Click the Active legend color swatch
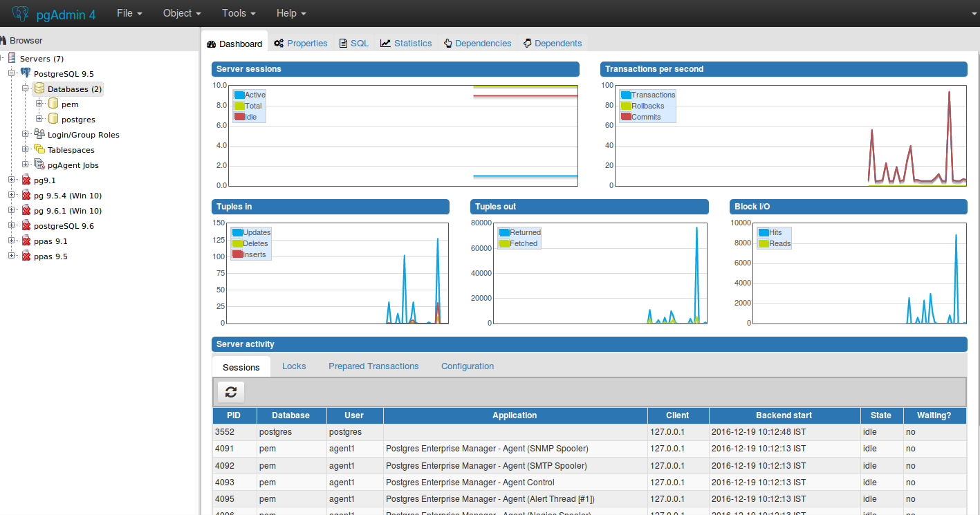 point(239,95)
